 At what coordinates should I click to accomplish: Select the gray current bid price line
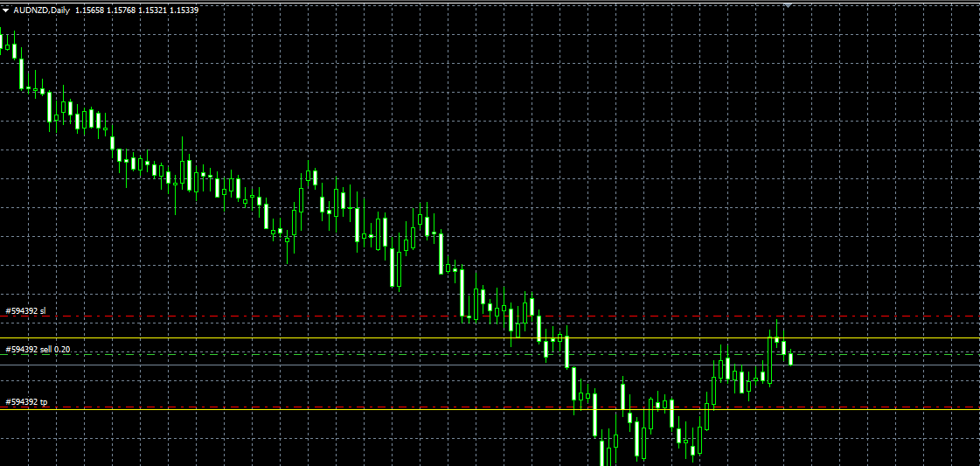(x=490, y=365)
